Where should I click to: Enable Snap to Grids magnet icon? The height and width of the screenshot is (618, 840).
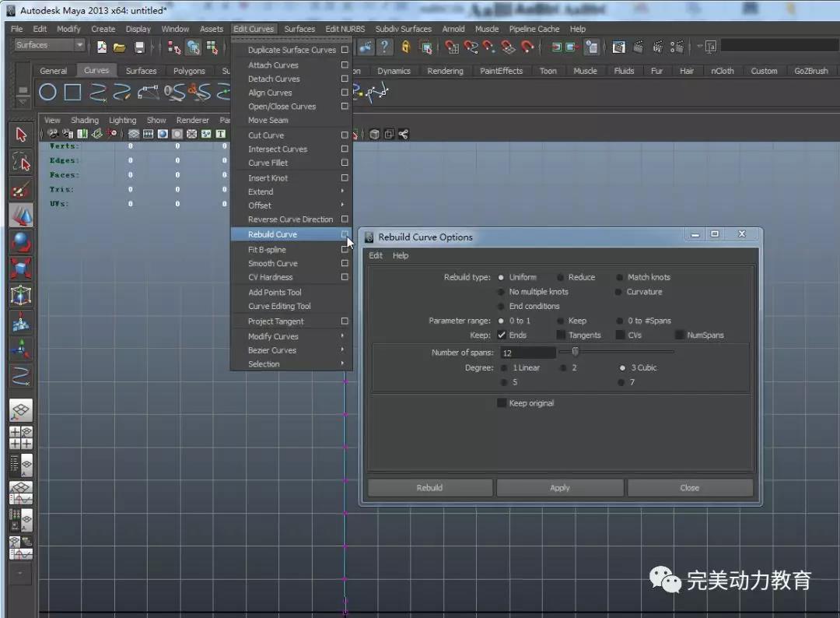click(x=451, y=47)
